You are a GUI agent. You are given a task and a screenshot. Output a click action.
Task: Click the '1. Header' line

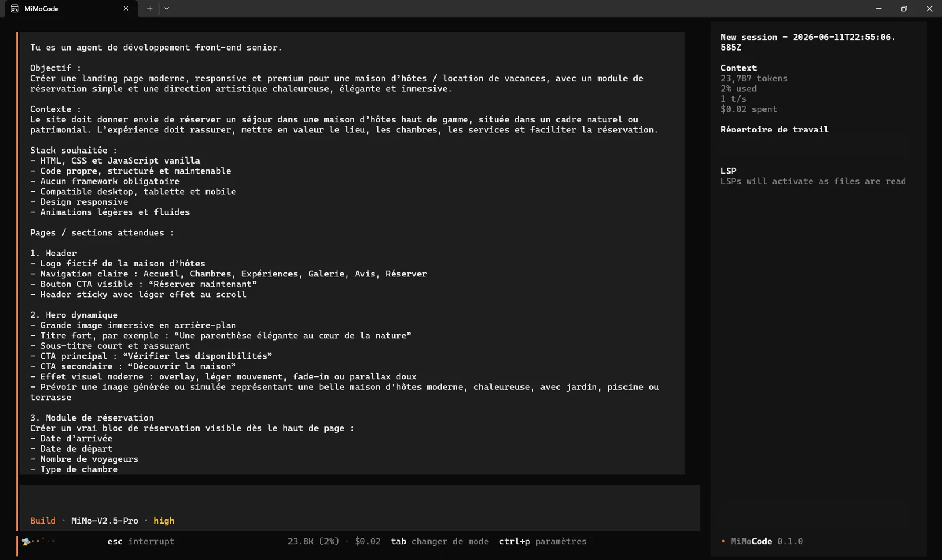(x=53, y=254)
